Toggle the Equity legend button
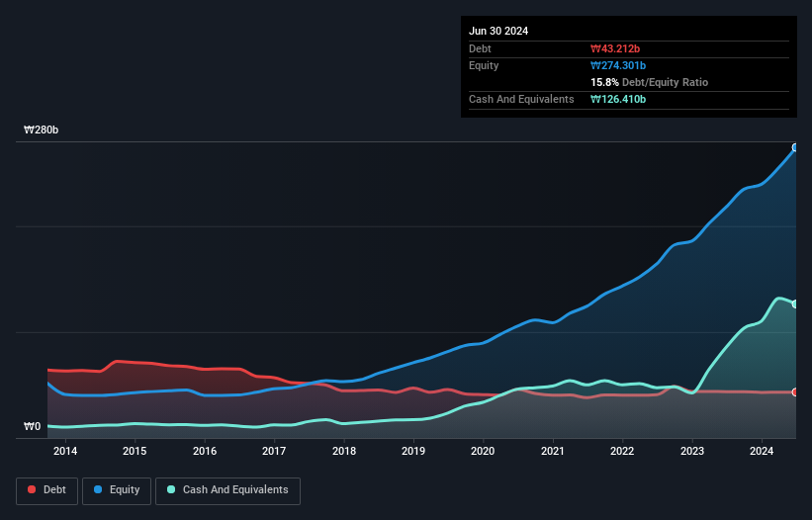The width and height of the screenshot is (812, 520). coord(117,490)
